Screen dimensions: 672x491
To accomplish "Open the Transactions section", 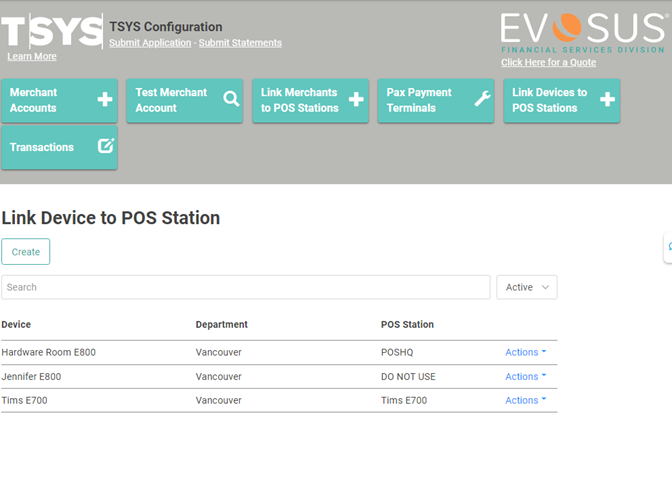I will tap(60, 147).
